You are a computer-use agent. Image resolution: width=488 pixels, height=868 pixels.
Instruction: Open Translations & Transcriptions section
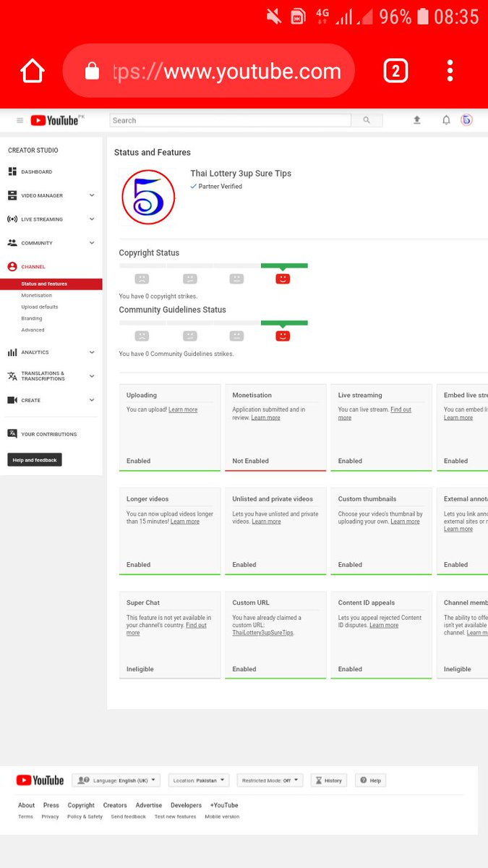coord(42,376)
